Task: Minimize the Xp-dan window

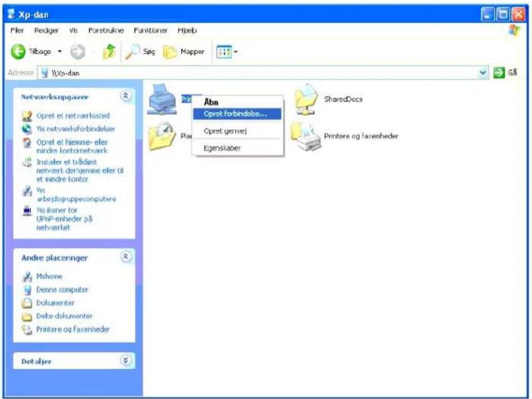Action: (488, 14)
